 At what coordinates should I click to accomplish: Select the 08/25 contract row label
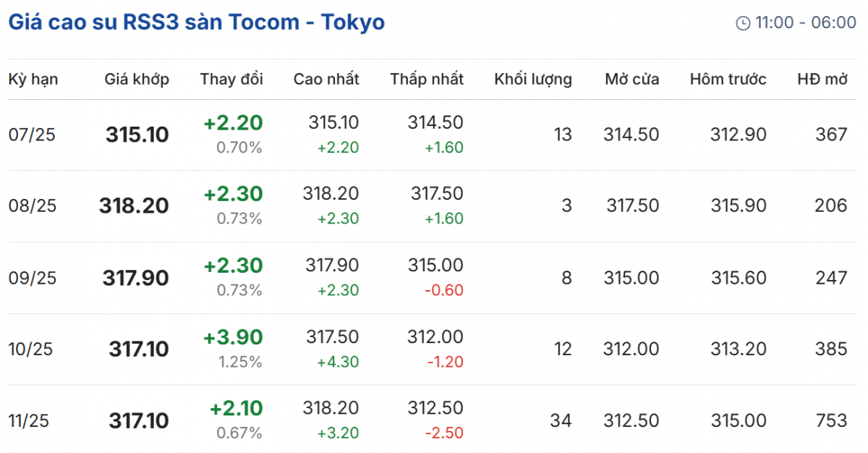pos(33,206)
